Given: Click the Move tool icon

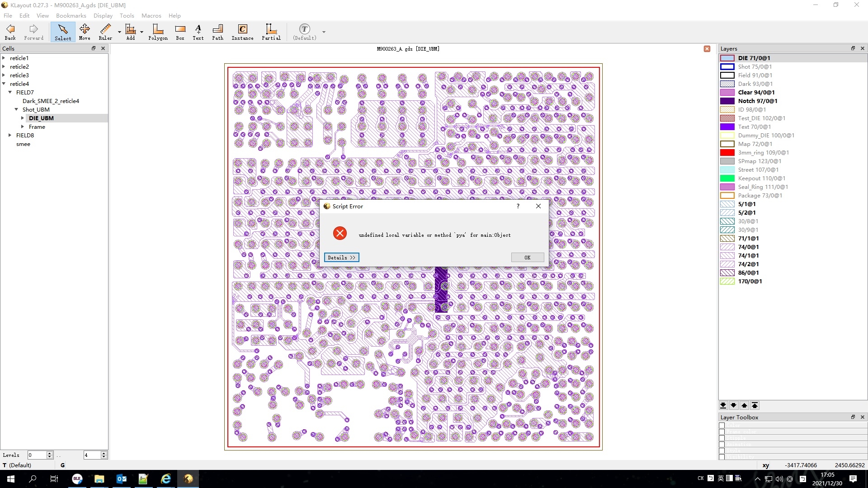Looking at the screenshot, I should coord(85,32).
